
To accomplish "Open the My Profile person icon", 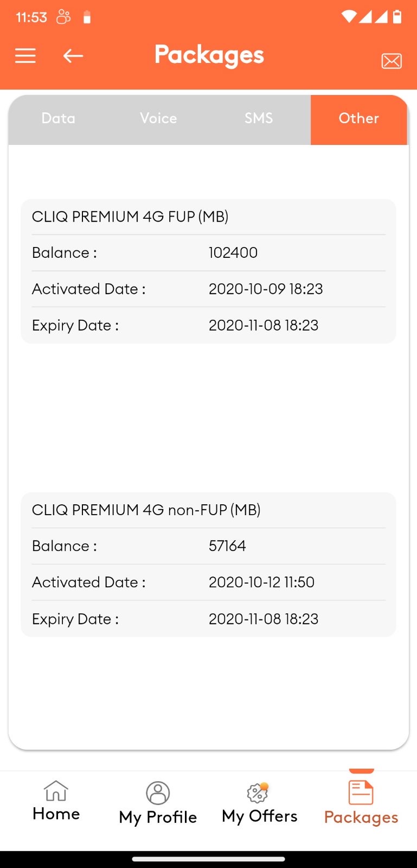I will [158, 793].
